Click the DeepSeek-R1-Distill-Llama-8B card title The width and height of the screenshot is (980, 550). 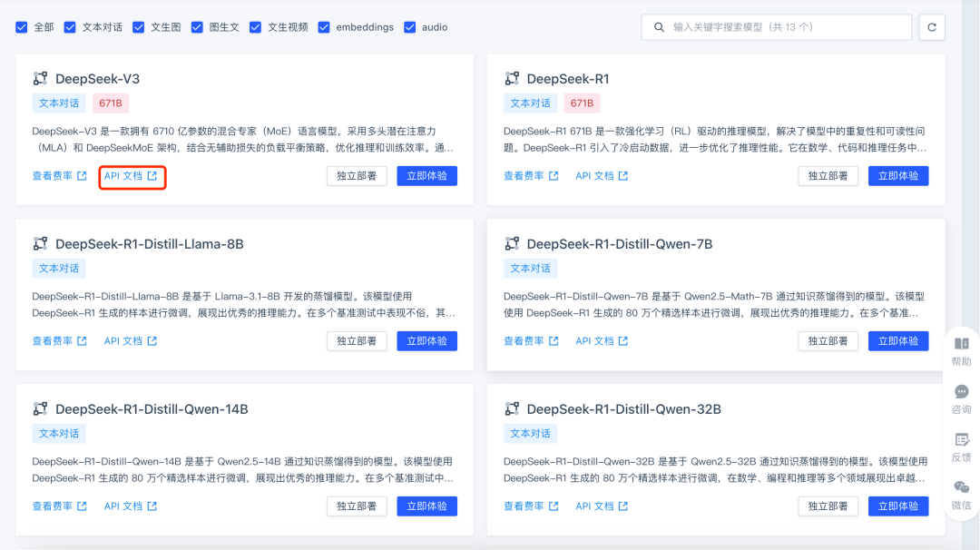point(150,244)
